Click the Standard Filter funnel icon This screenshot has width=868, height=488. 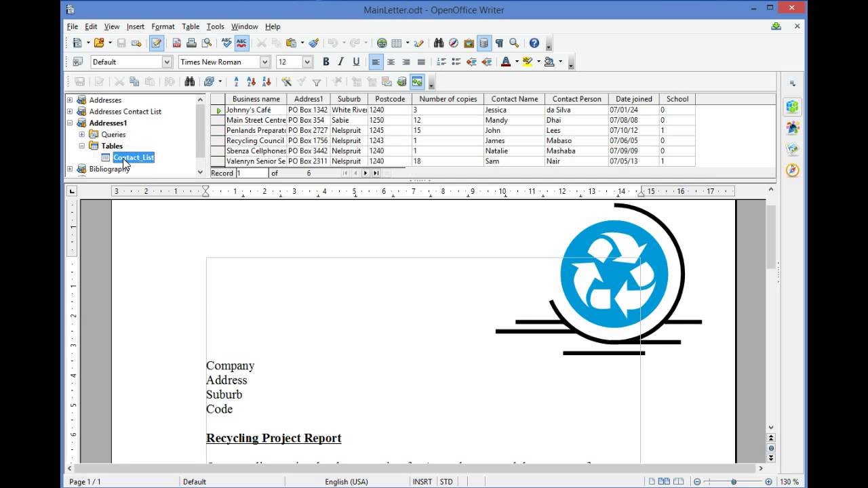pyautogui.click(x=316, y=81)
